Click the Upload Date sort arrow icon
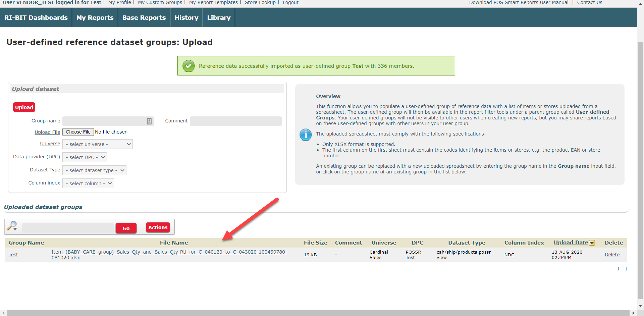644x316 pixels. click(x=592, y=243)
